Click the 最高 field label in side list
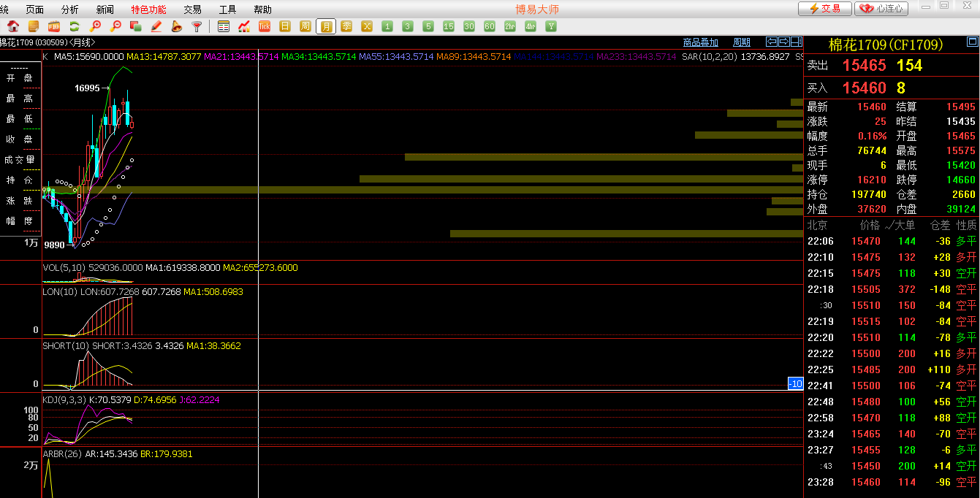The width and height of the screenshot is (980, 498). (x=20, y=99)
